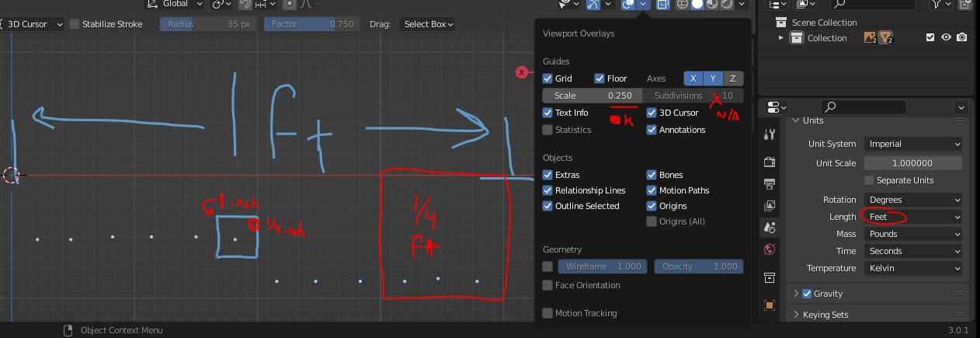Toggle the Annotations checkbox
This screenshot has height=338, width=980.
point(652,130)
